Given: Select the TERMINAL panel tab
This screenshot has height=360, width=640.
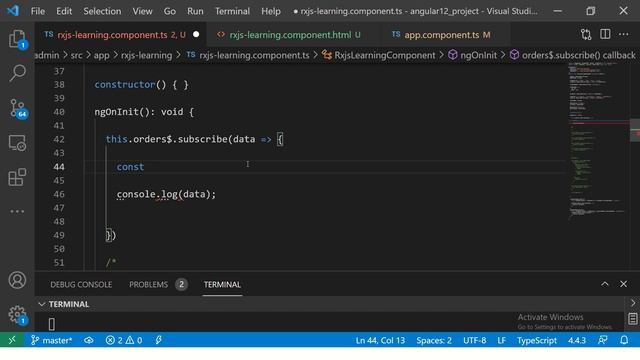Looking at the screenshot, I should coord(222,284).
